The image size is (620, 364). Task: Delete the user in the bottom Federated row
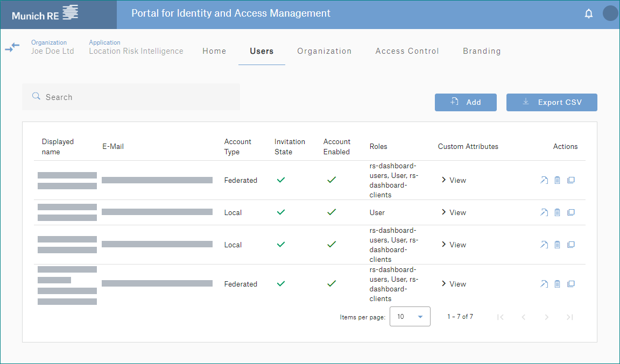click(557, 284)
